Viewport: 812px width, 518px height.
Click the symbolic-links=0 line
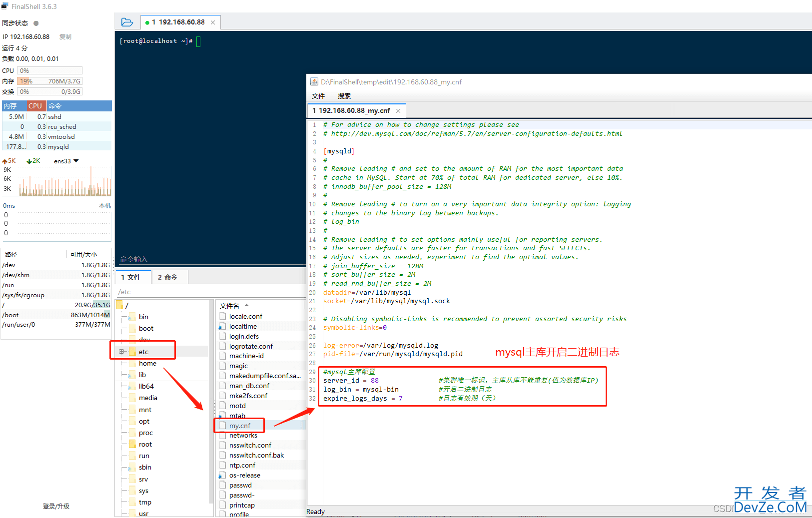[x=355, y=328]
